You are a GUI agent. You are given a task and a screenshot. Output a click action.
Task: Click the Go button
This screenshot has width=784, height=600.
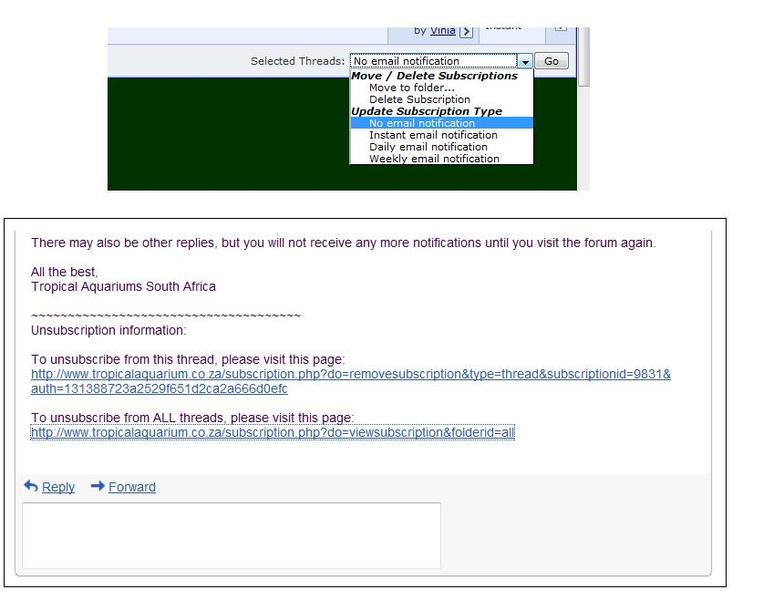tap(551, 61)
